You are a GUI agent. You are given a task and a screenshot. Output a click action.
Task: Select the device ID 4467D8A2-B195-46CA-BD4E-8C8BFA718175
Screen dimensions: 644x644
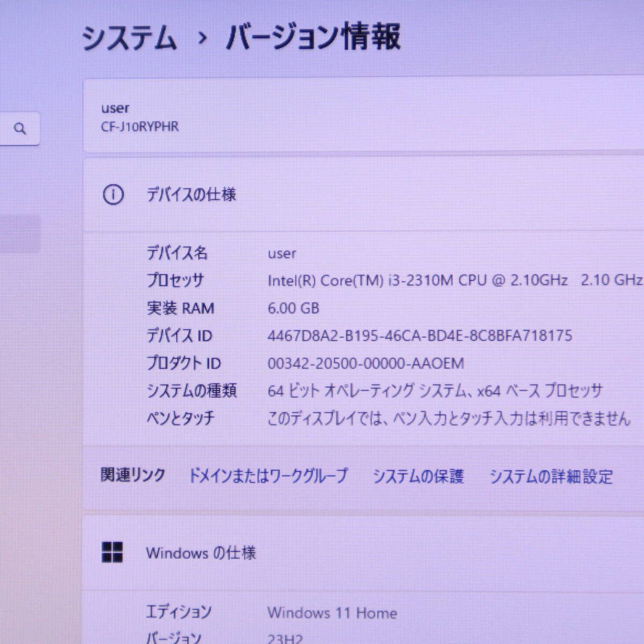(420, 336)
